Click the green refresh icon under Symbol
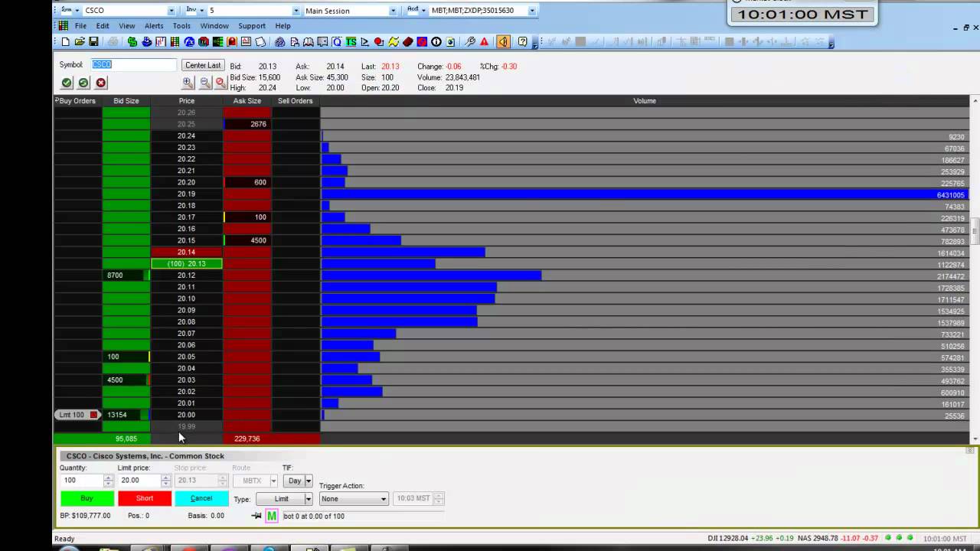The height and width of the screenshot is (551, 980). pyautogui.click(x=83, y=83)
